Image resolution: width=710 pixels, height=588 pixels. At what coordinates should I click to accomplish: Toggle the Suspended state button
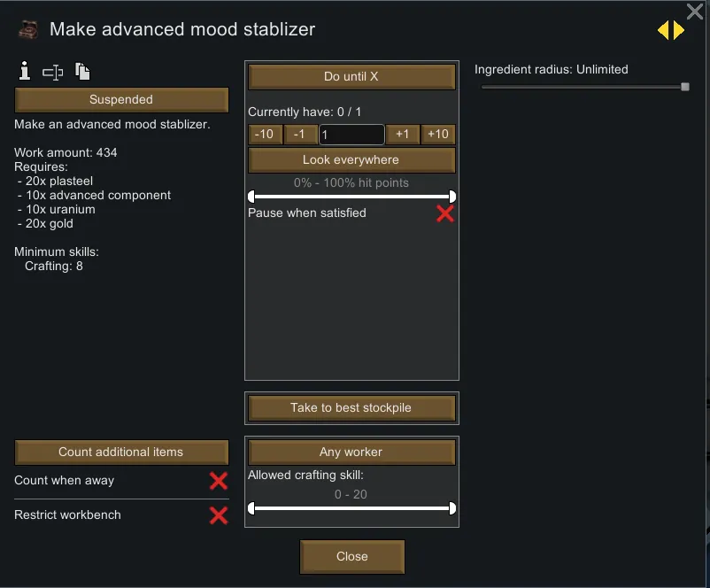121,100
